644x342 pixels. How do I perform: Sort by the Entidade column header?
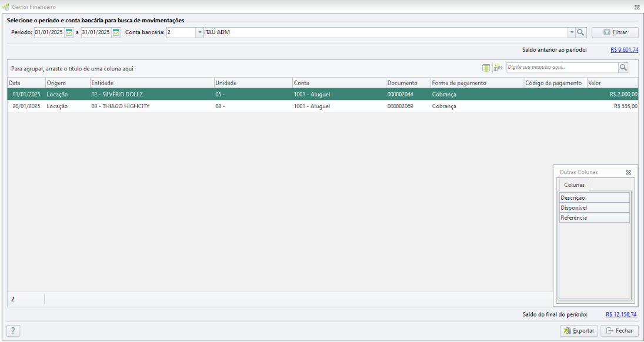[x=152, y=83]
